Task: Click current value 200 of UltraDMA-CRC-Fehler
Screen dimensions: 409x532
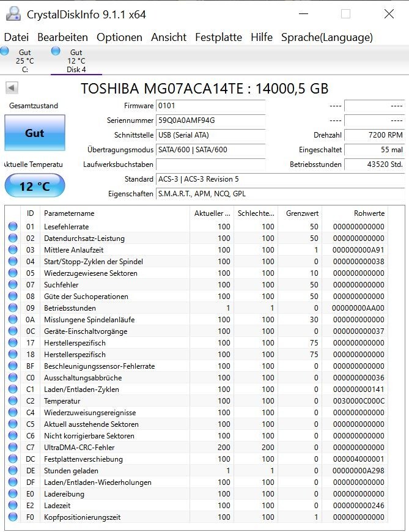Action: point(224,447)
